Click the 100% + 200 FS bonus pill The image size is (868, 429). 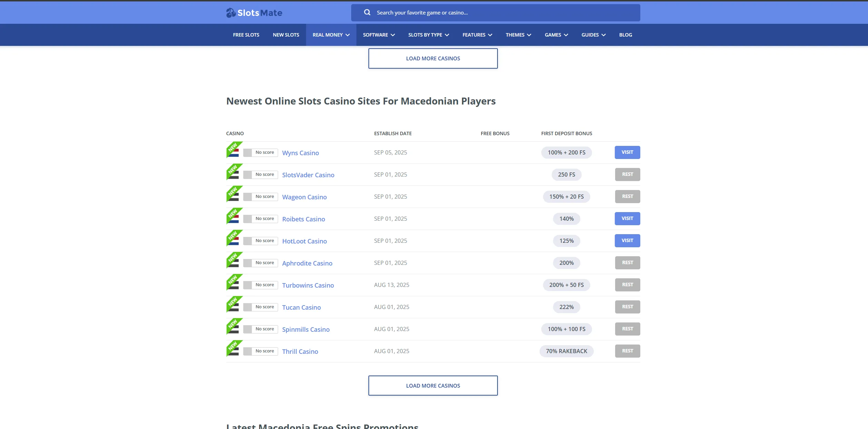point(566,152)
